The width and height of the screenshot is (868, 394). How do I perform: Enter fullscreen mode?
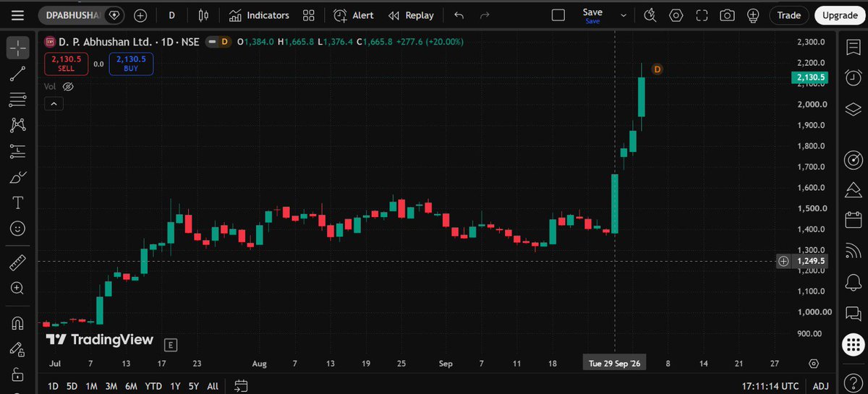(702, 15)
